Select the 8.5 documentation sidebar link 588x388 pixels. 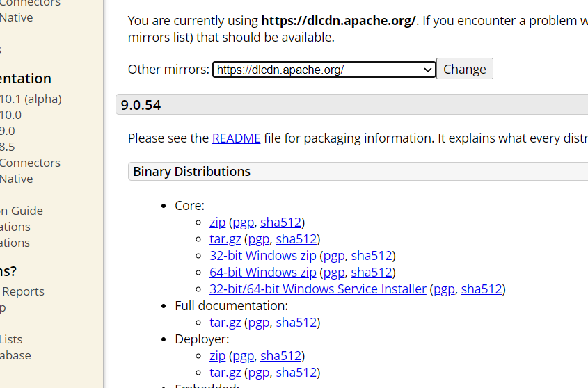pos(7,147)
